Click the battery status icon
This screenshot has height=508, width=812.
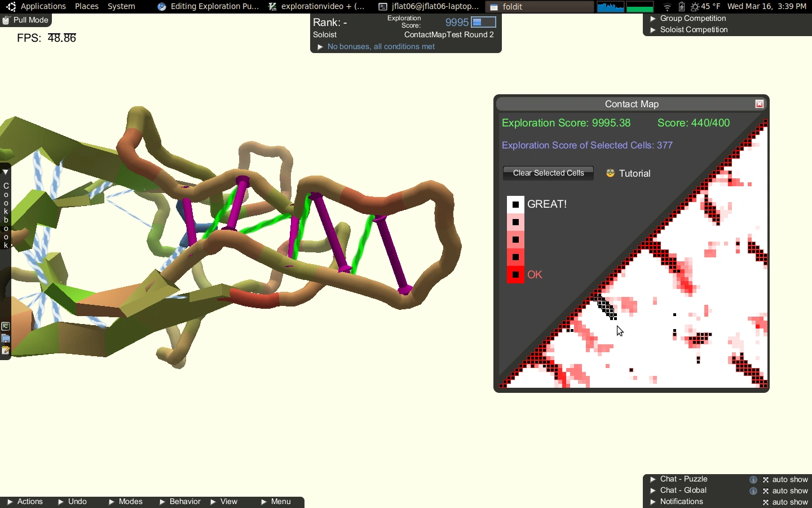(x=682, y=7)
